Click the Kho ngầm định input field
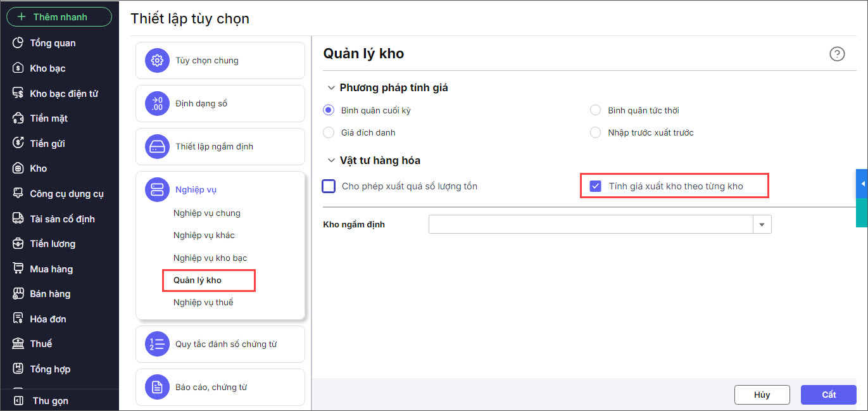The height and width of the screenshot is (411, 868). (x=590, y=224)
